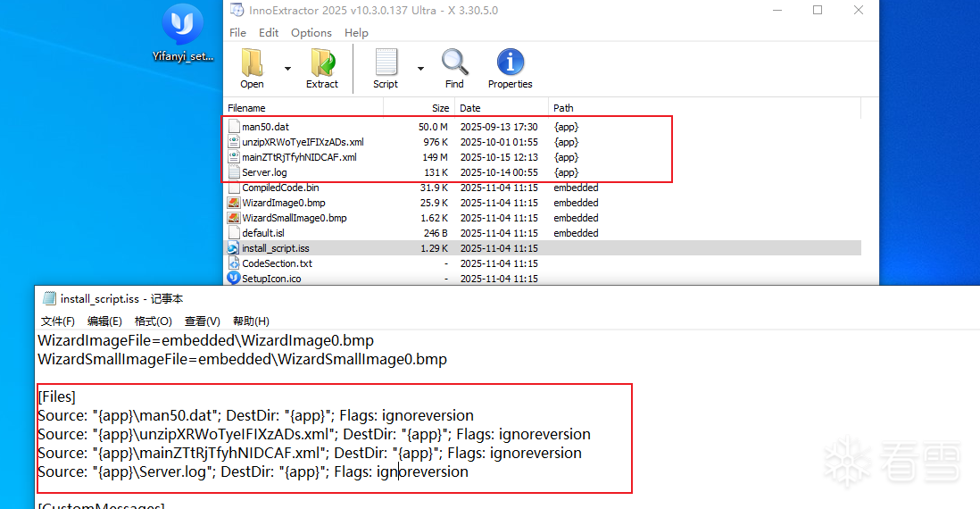Click the Find magnifier toolbar icon
Image resolution: width=980 pixels, height=509 pixels.
[x=454, y=63]
